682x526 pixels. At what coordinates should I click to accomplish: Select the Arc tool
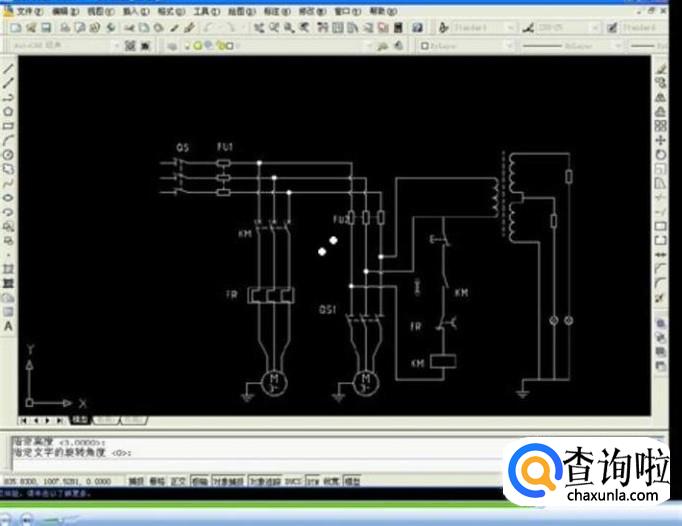point(8,140)
